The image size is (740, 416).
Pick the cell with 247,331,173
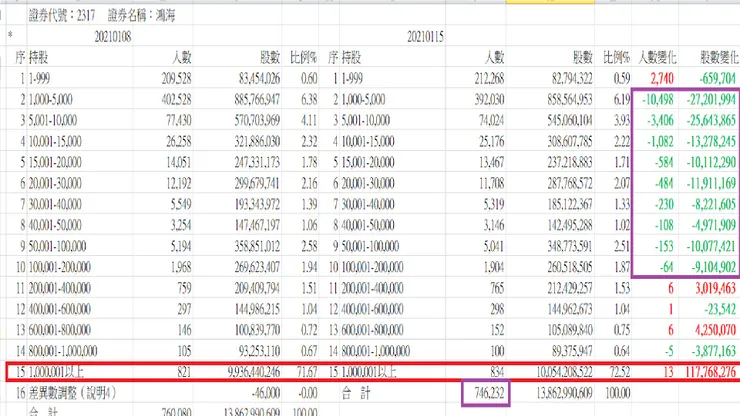point(257,162)
